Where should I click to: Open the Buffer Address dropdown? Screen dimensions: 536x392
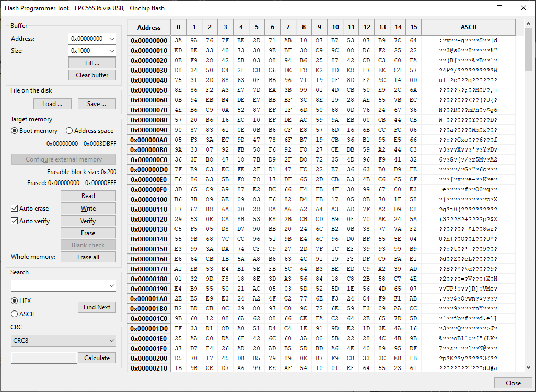112,39
